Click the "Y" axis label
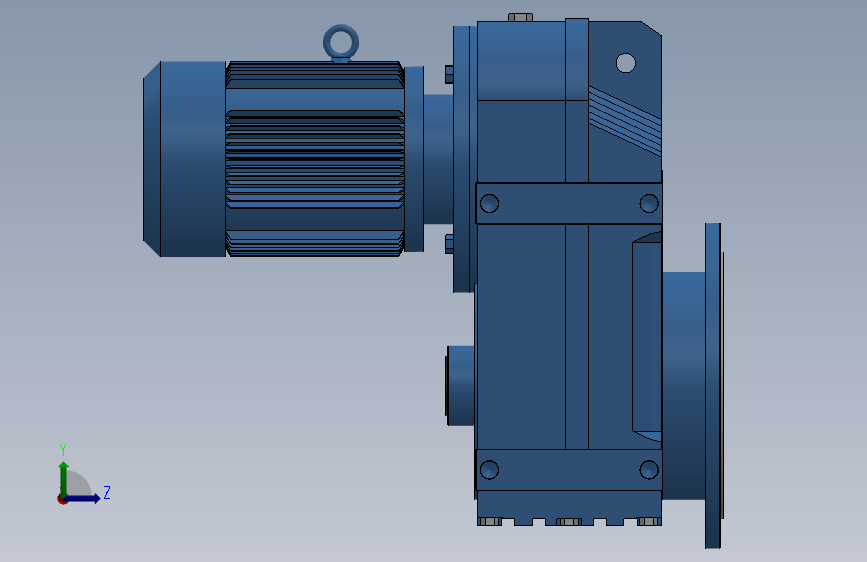This screenshot has height=562, width=867. [x=63, y=450]
